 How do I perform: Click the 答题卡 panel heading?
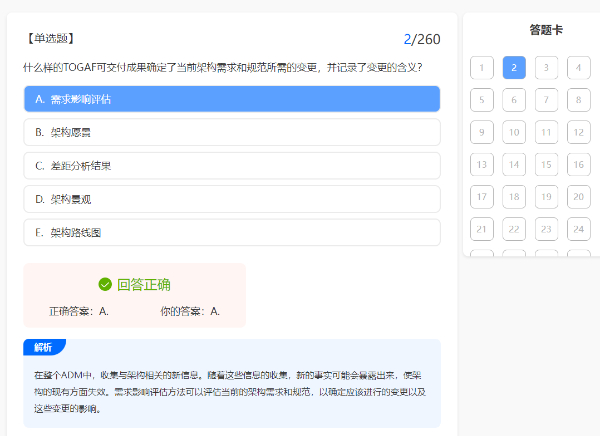[x=546, y=30]
